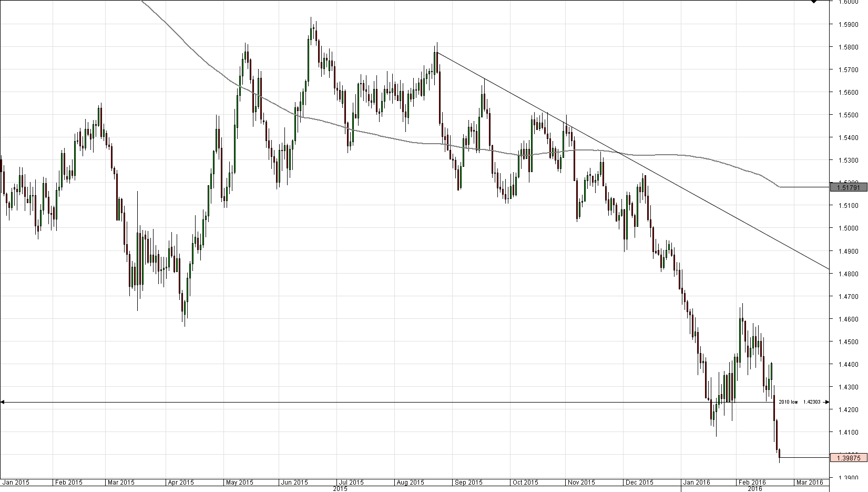Click the Dec 2015 date axis label

click(640, 482)
